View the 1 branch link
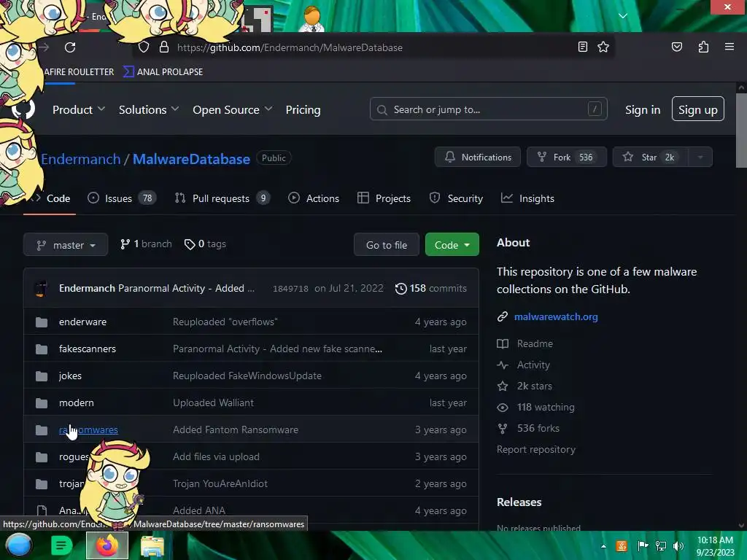Image resolution: width=747 pixels, height=560 pixels. pos(146,244)
